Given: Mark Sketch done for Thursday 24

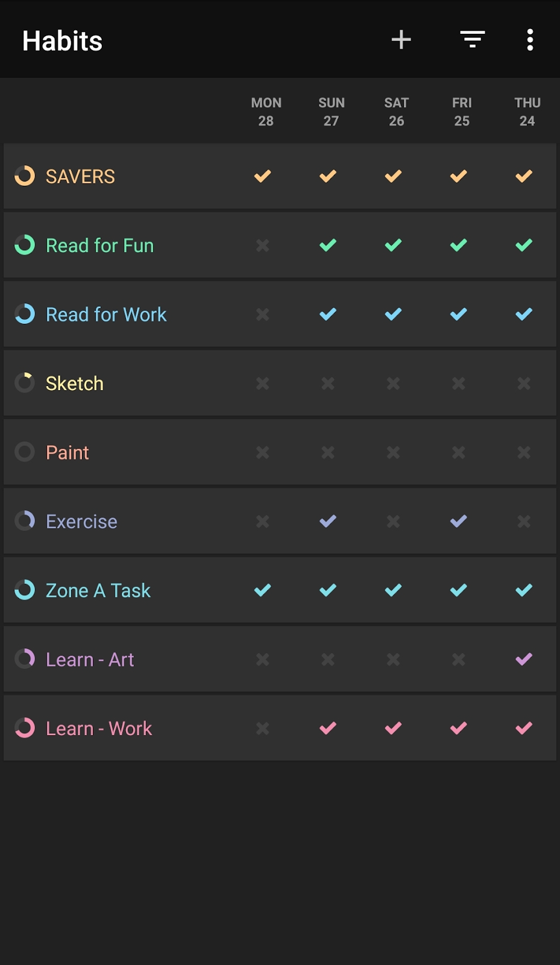Looking at the screenshot, I should tap(524, 384).
